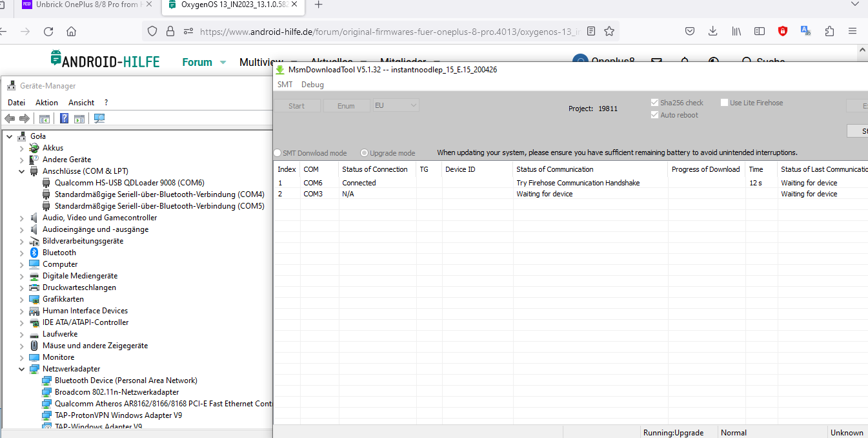This screenshot has width=868, height=438.
Task: Open the Aktion menu in Geräte-Manager
Action: (x=46, y=103)
